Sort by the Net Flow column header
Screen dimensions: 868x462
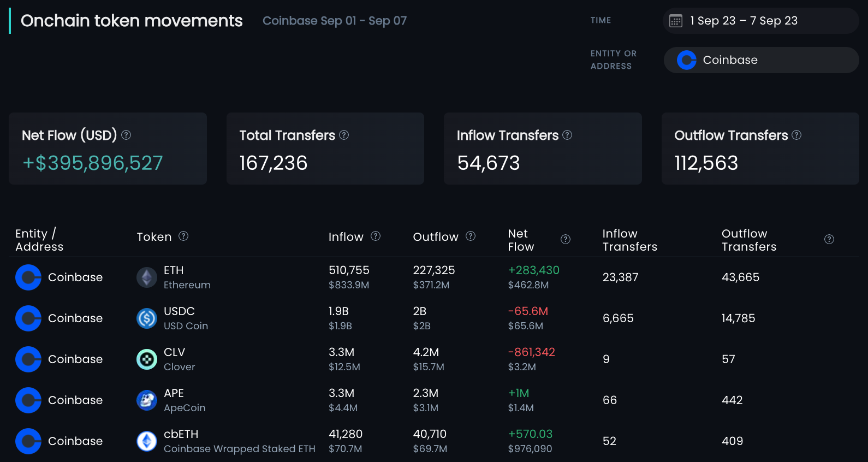tap(521, 240)
